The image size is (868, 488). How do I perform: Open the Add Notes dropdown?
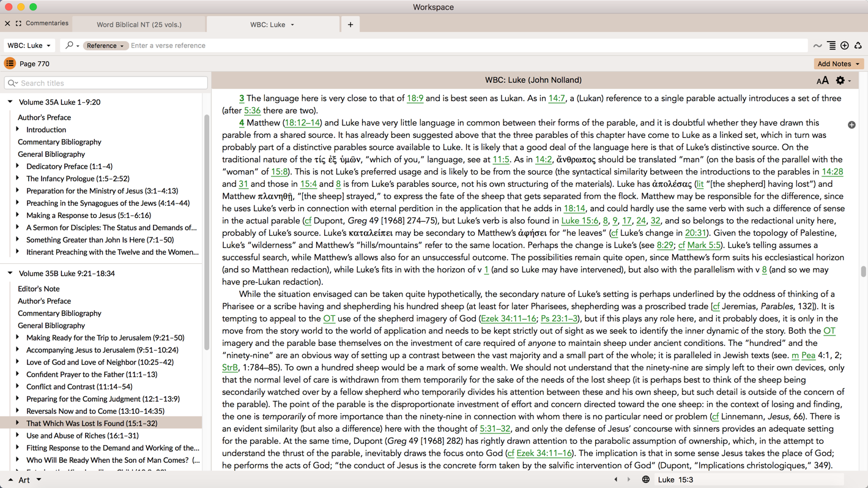(839, 64)
